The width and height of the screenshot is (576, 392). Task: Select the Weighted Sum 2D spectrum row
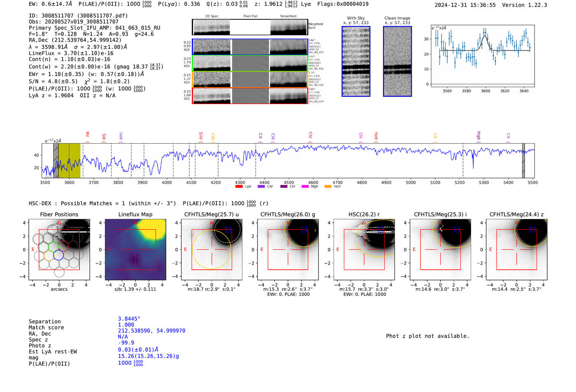(x=250, y=27)
